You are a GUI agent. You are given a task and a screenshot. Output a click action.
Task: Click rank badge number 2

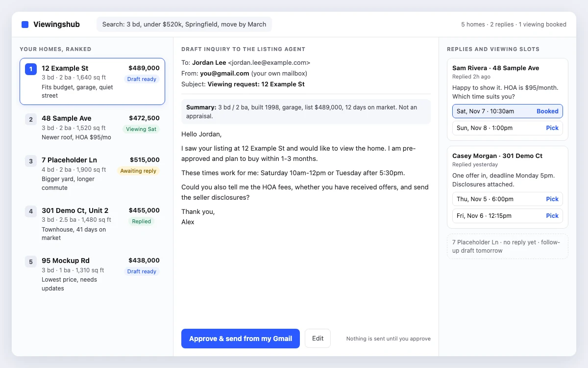click(x=31, y=119)
